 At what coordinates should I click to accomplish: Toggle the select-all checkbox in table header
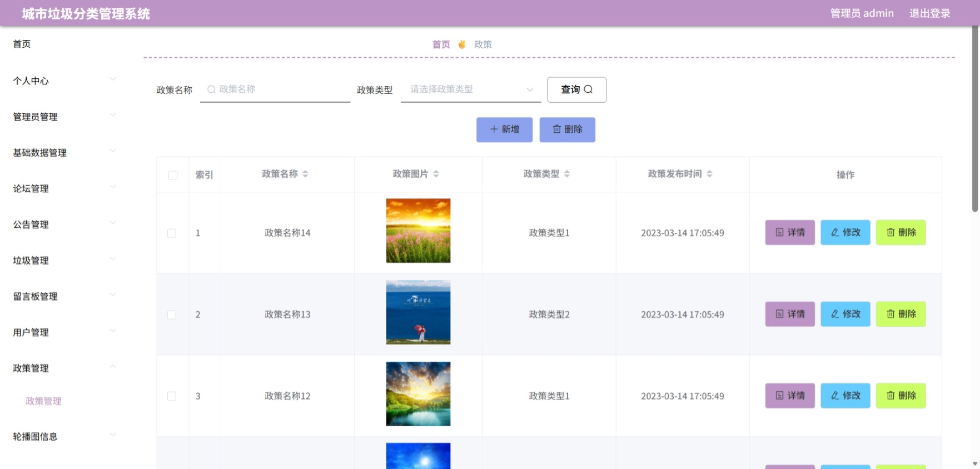(x=173, y=175)
